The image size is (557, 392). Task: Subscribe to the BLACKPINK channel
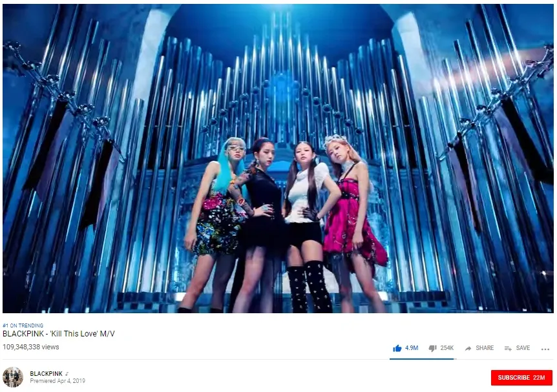pos(521,377)
